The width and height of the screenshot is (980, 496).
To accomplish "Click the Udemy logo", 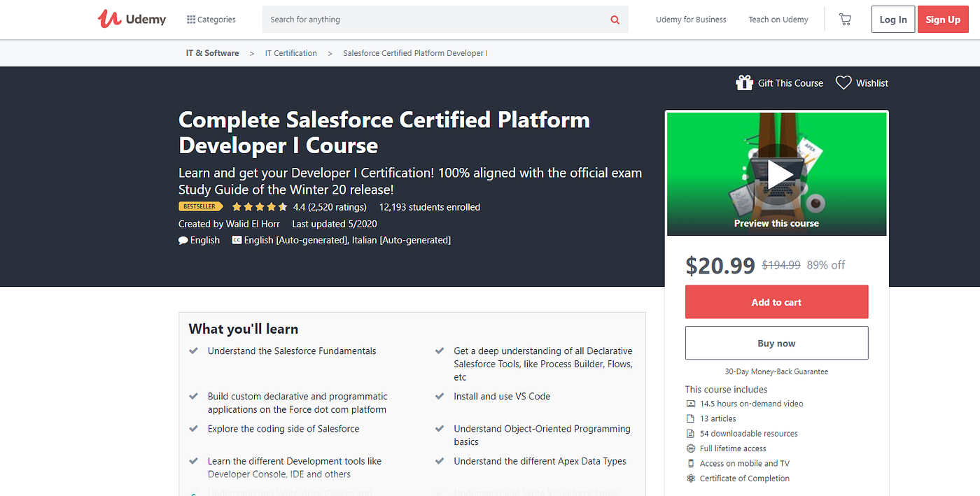I will [132, 19].
